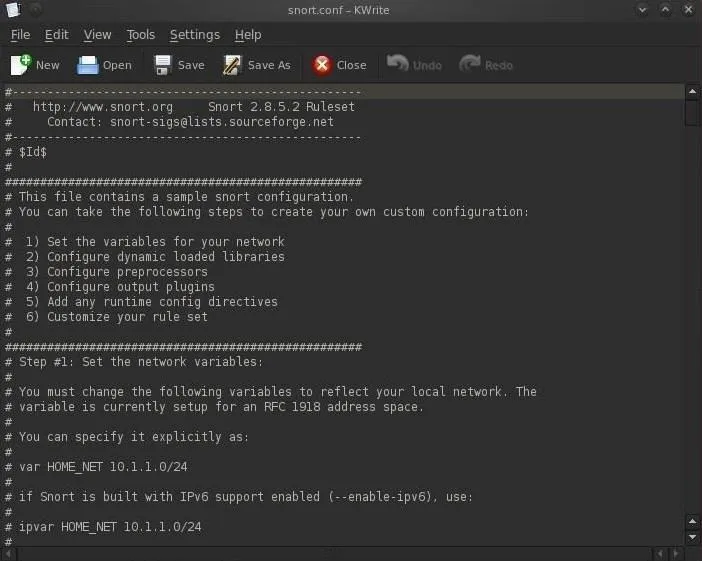Click the '# $Id$' line

point(26,152)
